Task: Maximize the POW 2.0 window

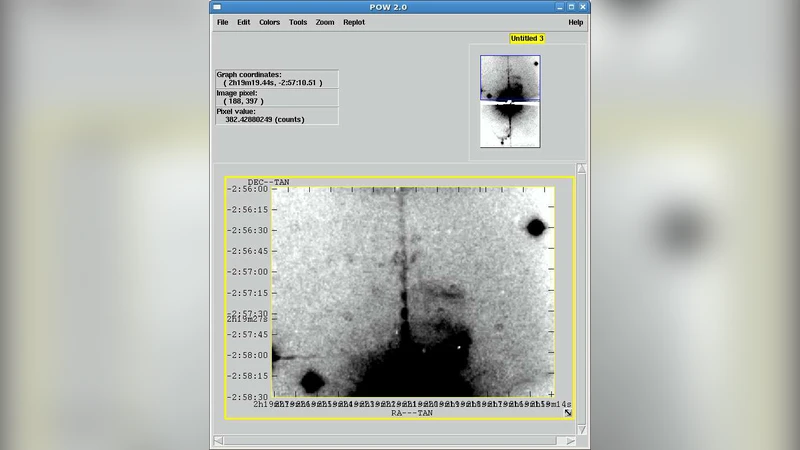Action: [569, 6]
